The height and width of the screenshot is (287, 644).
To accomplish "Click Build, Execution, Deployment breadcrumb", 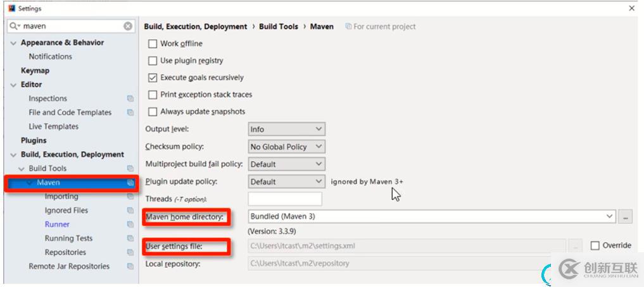I will (196, 27).
